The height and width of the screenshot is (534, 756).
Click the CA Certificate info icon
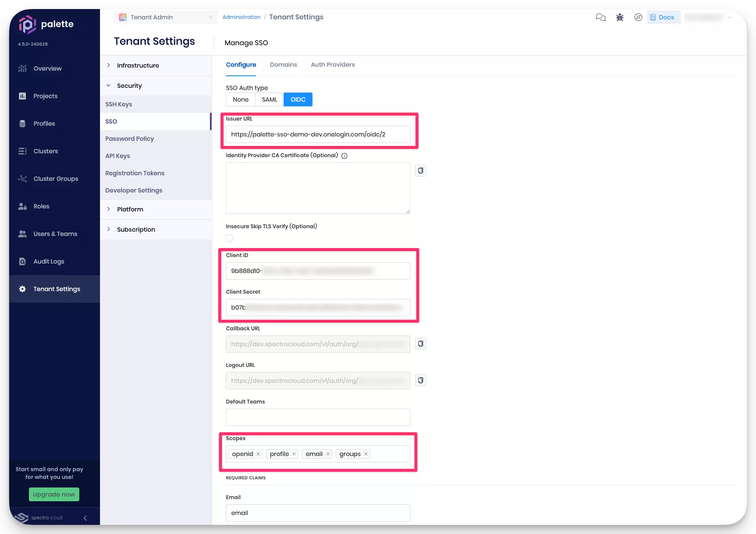pos(344,156)
